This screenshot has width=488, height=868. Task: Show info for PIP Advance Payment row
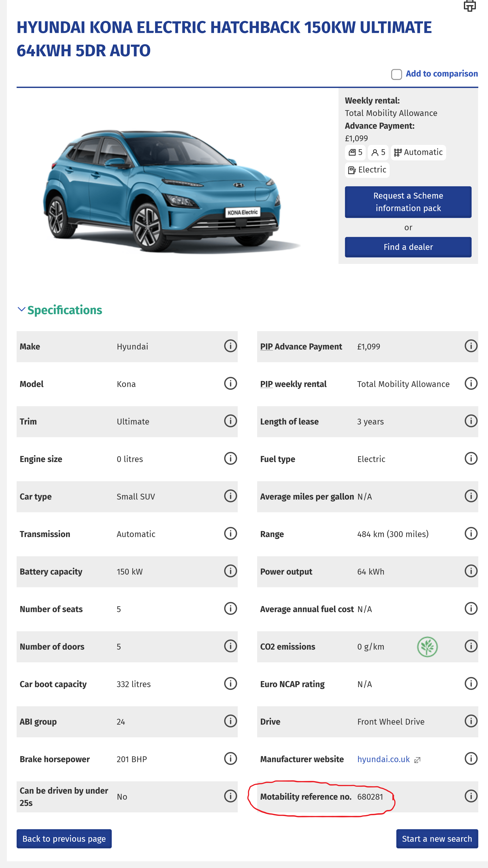tap(471, 346)
